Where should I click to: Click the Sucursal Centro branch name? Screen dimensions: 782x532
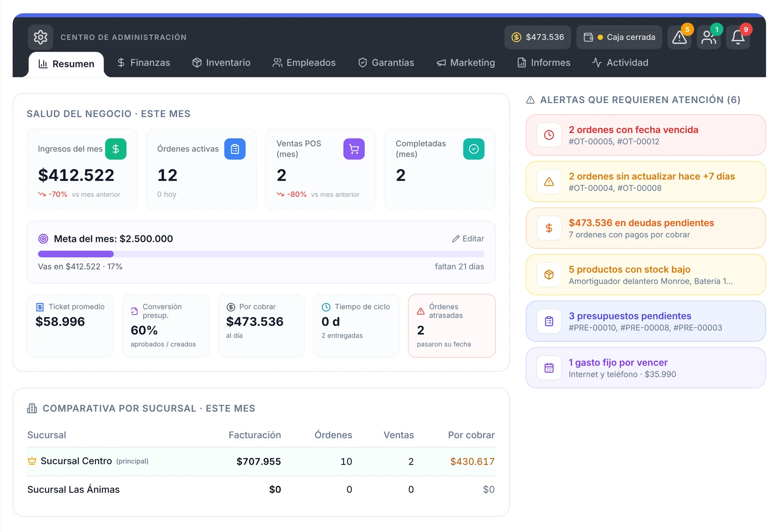76,461
